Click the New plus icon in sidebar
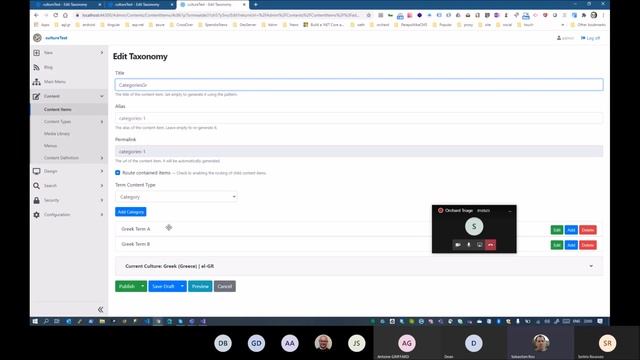 click(37, 53)
